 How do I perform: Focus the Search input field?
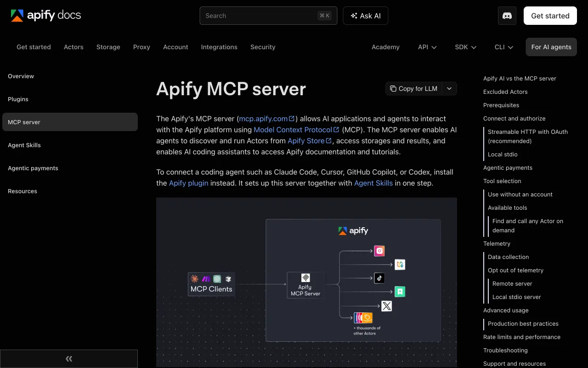click(268, 16)
